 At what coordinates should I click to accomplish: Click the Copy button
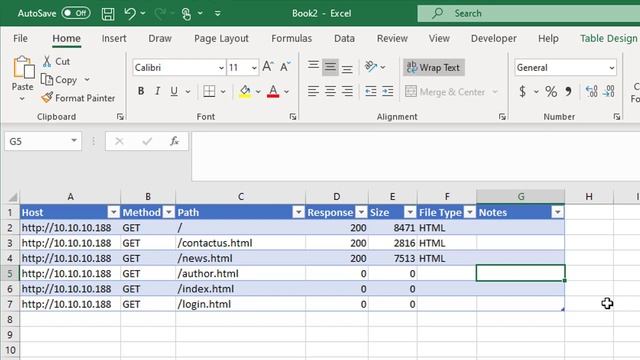[59, 80]
